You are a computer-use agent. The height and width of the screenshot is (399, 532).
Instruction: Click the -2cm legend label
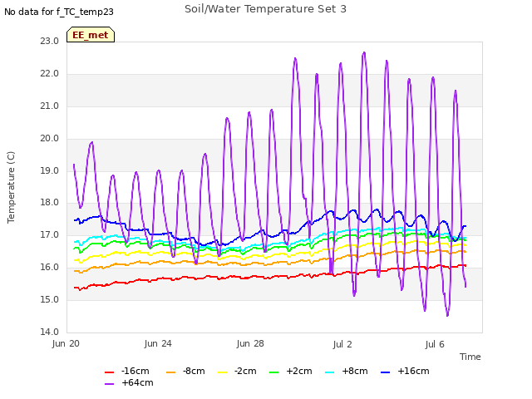245,372
